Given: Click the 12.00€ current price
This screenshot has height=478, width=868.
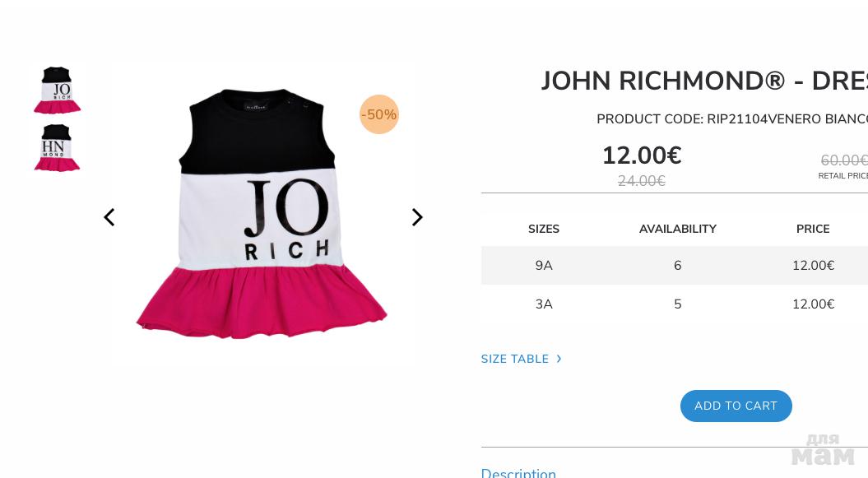Looking at the screenshot, I should click(x=642, y=155).
